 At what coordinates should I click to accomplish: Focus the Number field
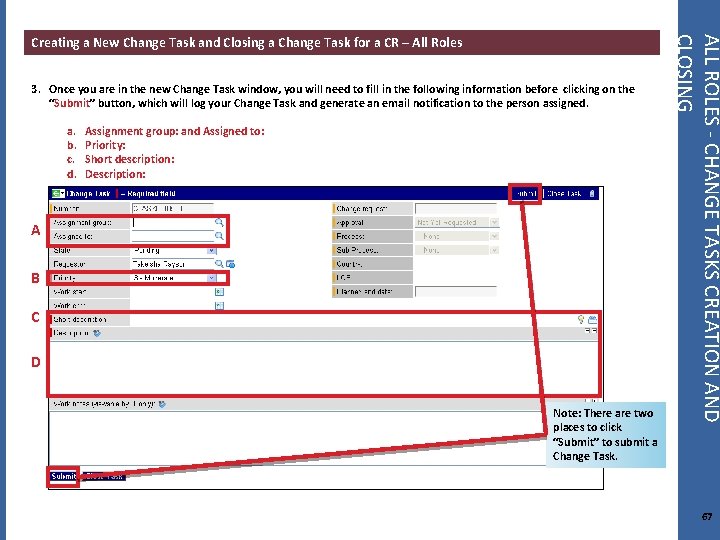pyautogui.click(x=172, y=208)
